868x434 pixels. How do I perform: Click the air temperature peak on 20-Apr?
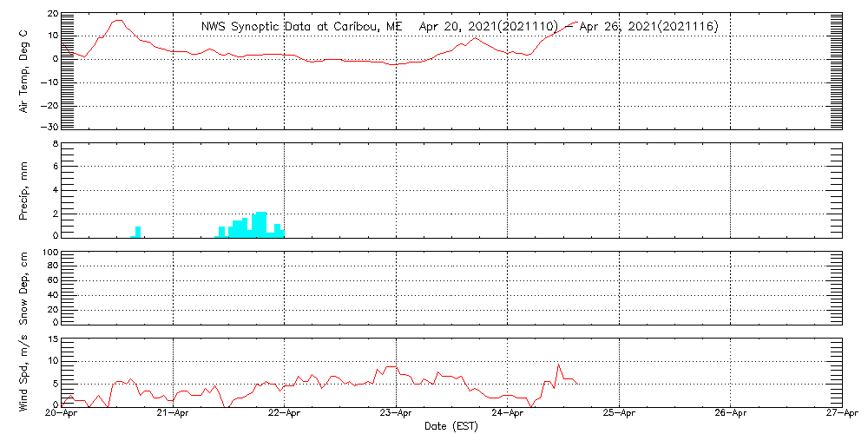pyautogui.click(x=119, y=21)
